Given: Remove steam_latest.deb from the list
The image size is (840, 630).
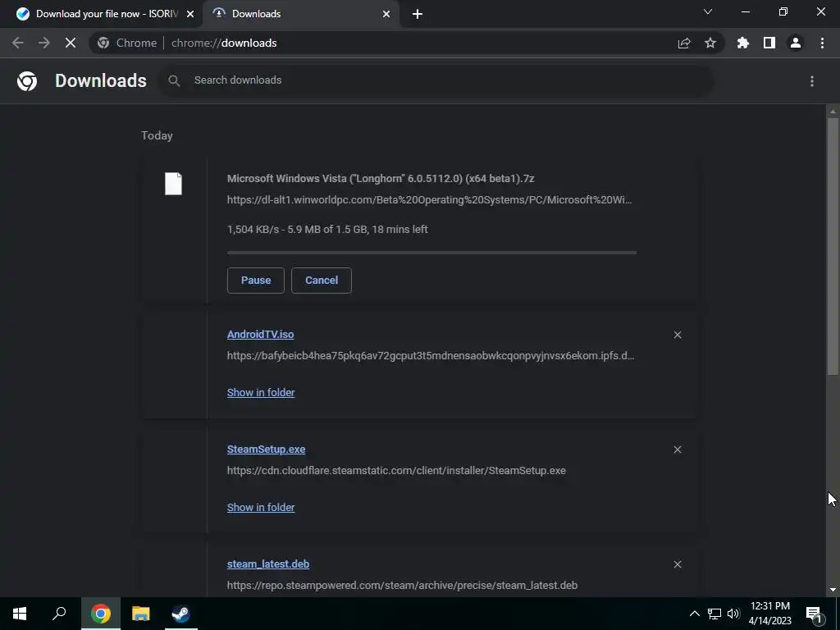Looking at the screenshot, I should [x=678, y=564].
